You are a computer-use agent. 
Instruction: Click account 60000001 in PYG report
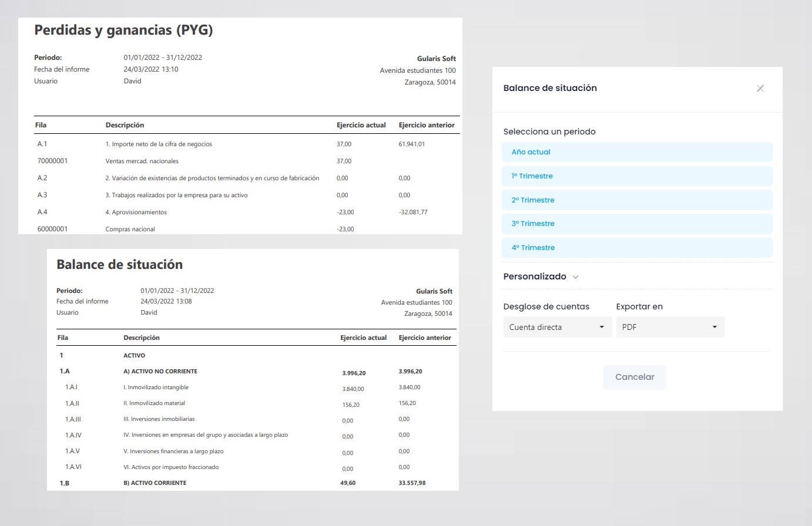click(x=52, y=229)
